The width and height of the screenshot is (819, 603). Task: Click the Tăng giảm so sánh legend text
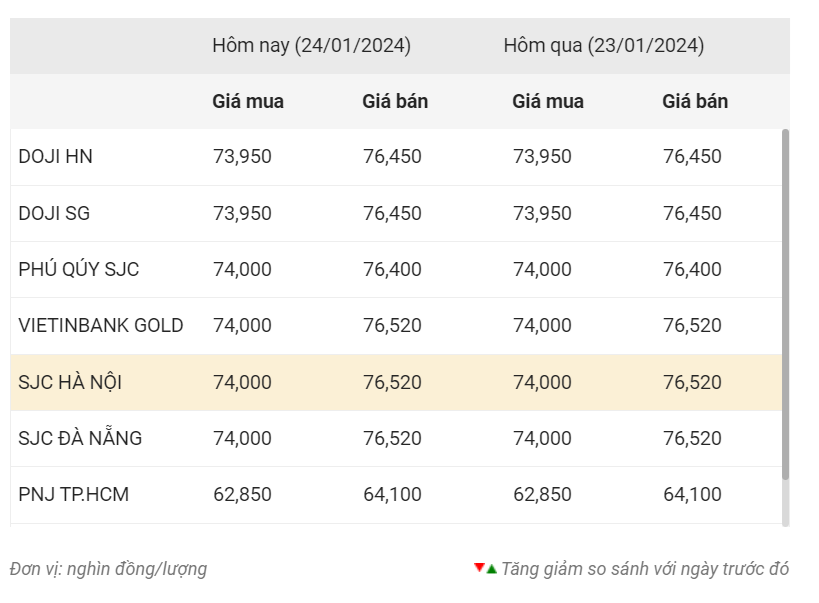645,569
